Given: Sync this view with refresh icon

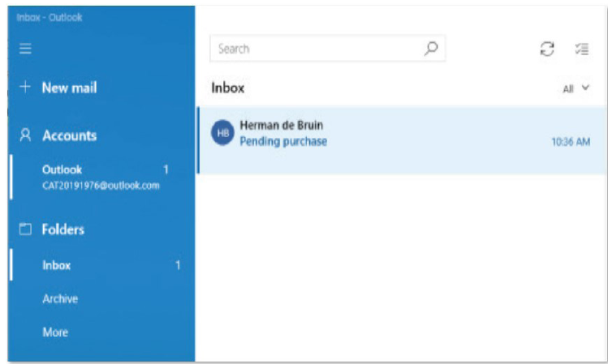Looking at the screenshot, I should (547, 49).
